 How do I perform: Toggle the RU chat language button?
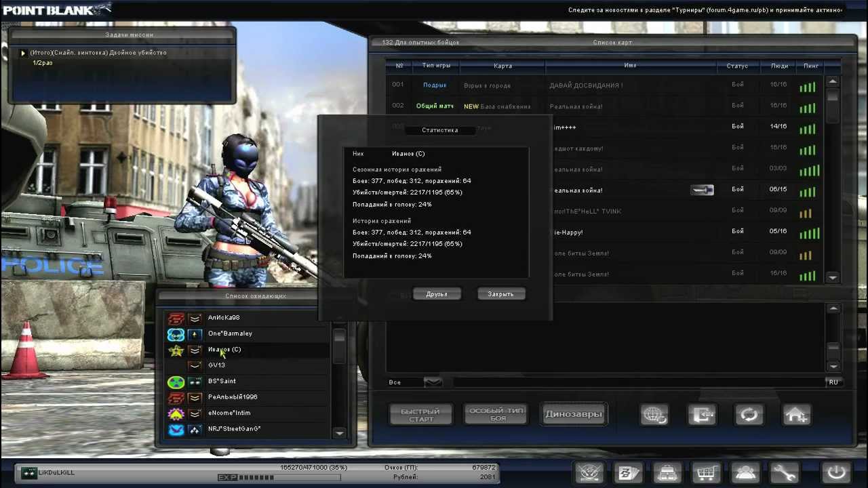click(833, 382)
